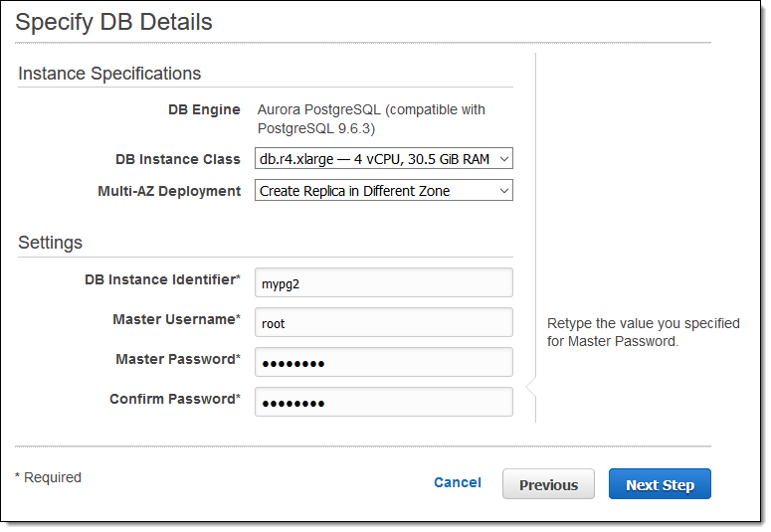This screenshot has width=771, height=532.
Task: Click the Aurora PostgreSQL engine description text
Action: point(371,119)
